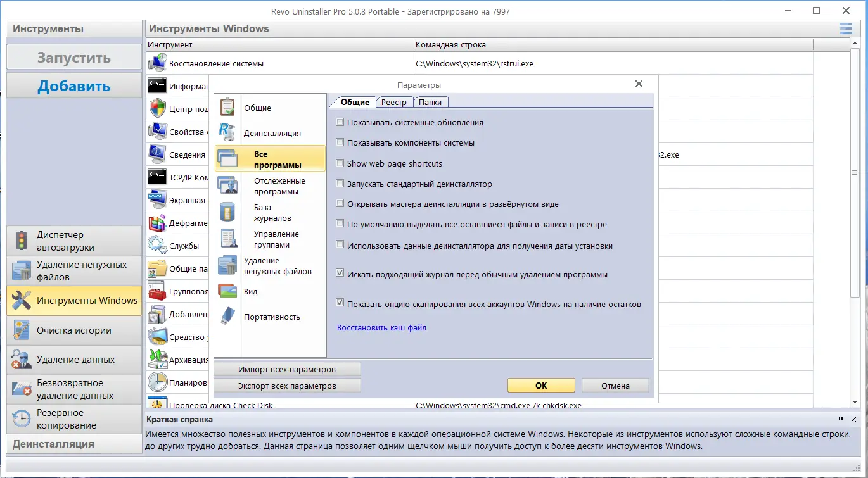Viewport: 868px width, 478px height.
Task: Click the Добавить button
Action: pos(74,85)
